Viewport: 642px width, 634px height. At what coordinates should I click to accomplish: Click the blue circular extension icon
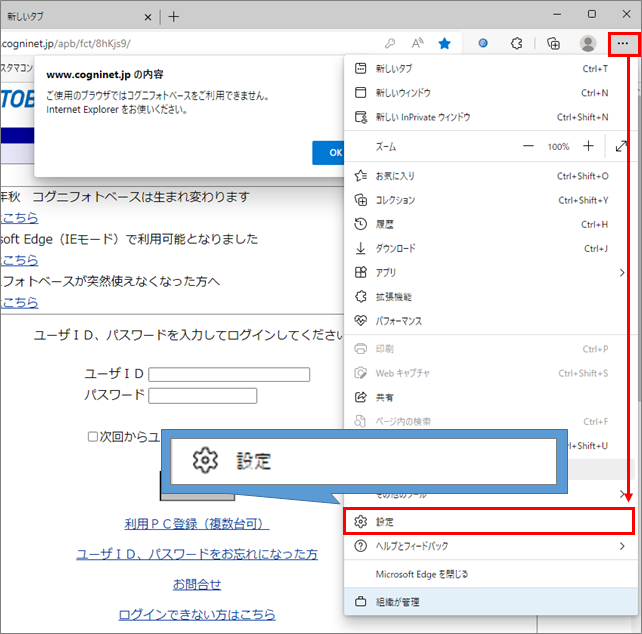483,43
